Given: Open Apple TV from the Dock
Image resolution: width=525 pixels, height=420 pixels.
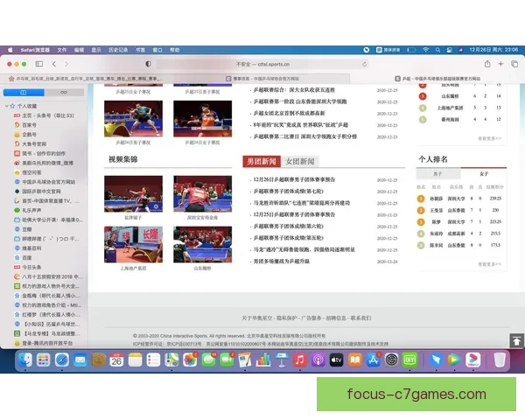Looking at the screenshot, I should [x=336, y=360].
